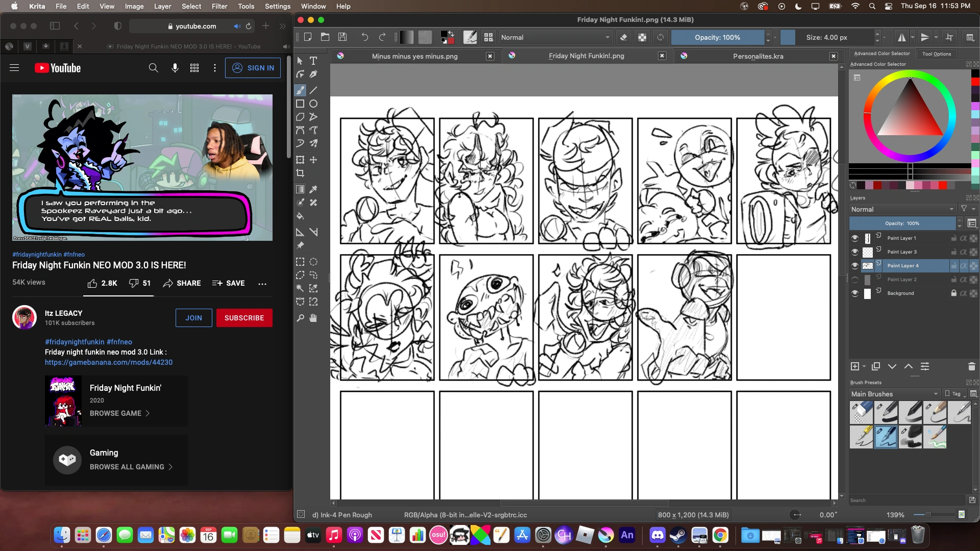This screenshot has width=980, height=551.
Task: Hide Paint Layer 1 visibility eye
Action: 855,238
